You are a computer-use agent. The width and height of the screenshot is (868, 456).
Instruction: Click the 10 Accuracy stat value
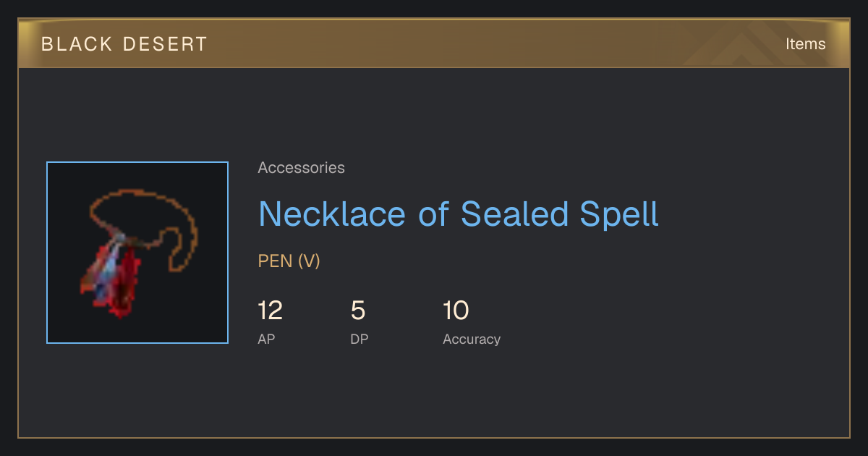pos(456,311)
